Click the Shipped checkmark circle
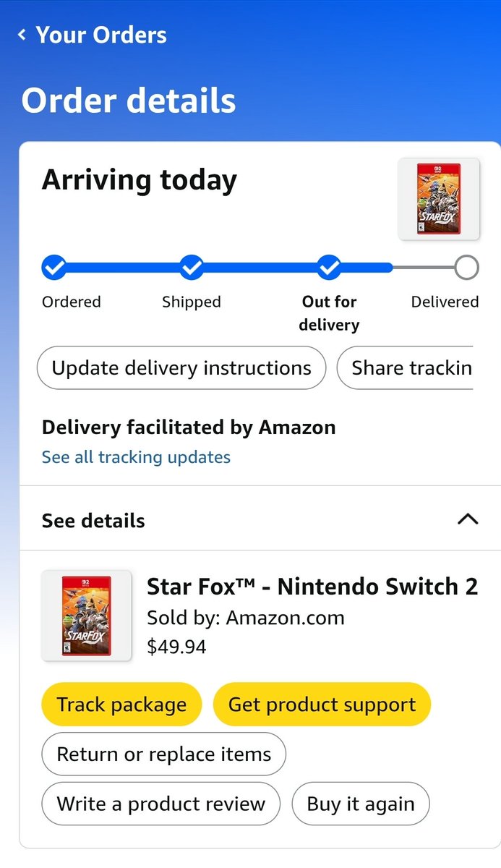The height and width of the screenshot is (868, 501). coord(192,267)
